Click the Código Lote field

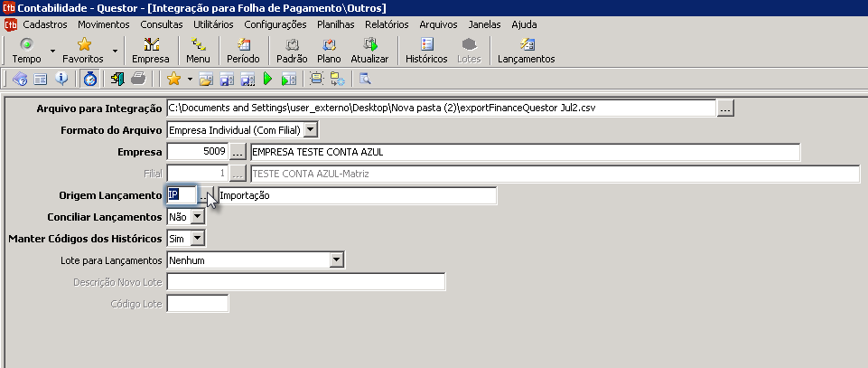[x=197, y=304]
